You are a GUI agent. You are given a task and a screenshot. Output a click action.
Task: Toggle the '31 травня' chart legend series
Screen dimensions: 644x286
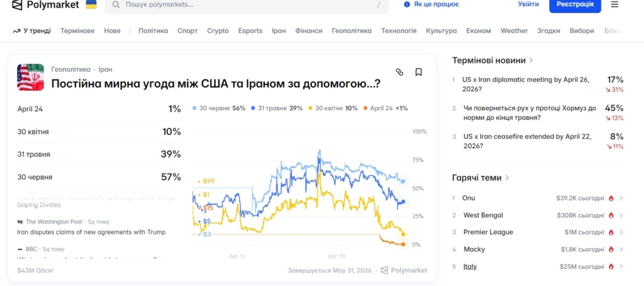276,108
